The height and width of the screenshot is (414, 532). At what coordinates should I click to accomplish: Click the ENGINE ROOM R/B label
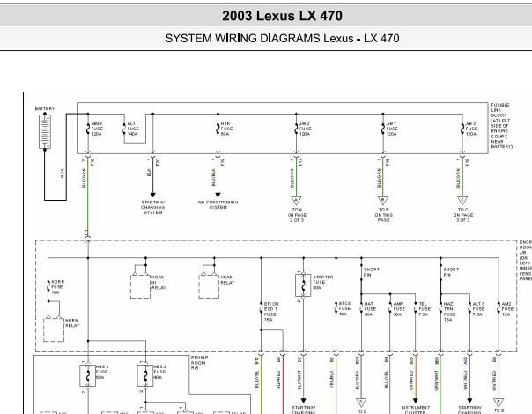(x=199, y=363)
